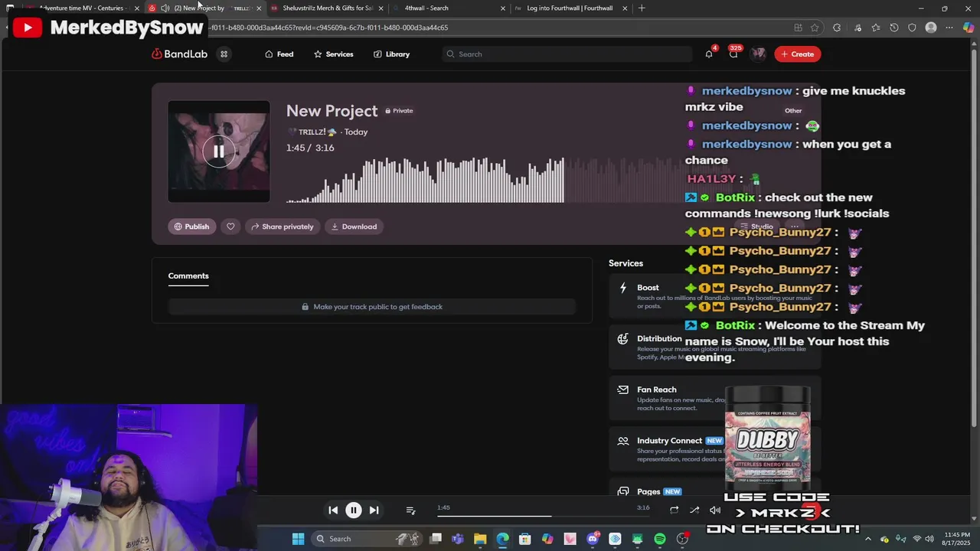The height and width of the screenshot is (551, 980).
Task: Publish the New Project track
Action: 191,227
